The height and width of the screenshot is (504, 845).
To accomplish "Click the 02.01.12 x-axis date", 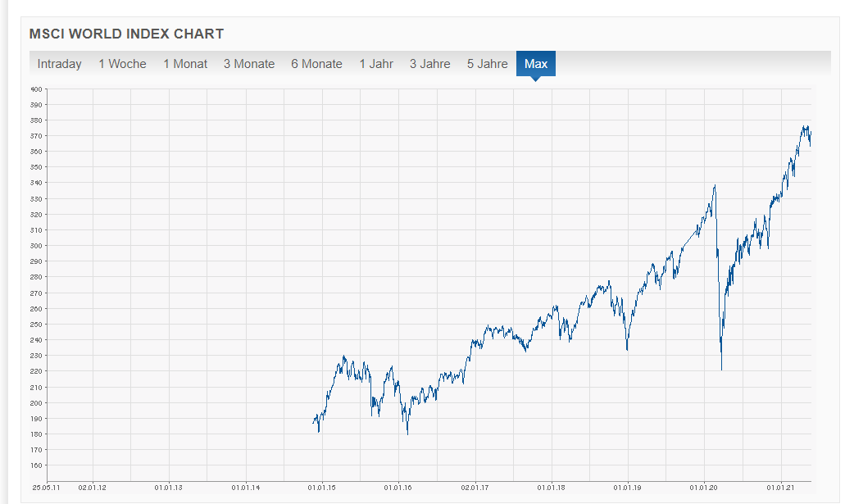I will 92,488.
